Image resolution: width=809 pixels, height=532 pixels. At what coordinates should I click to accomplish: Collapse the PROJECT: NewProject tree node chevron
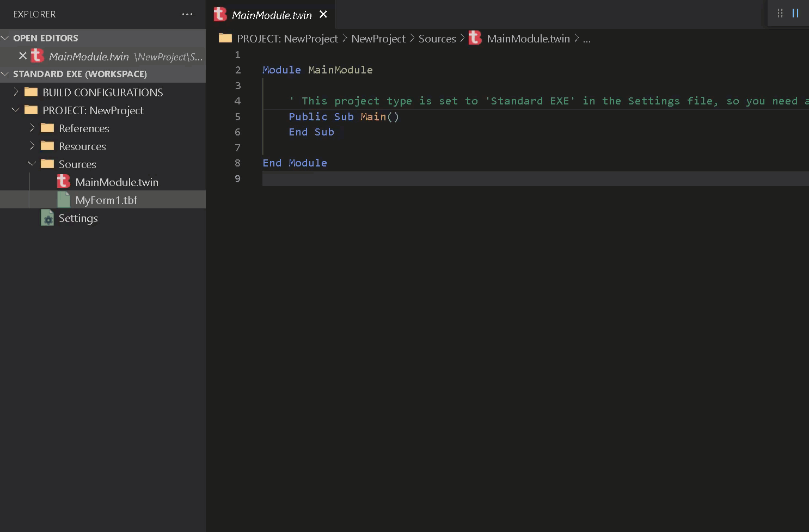16,110
